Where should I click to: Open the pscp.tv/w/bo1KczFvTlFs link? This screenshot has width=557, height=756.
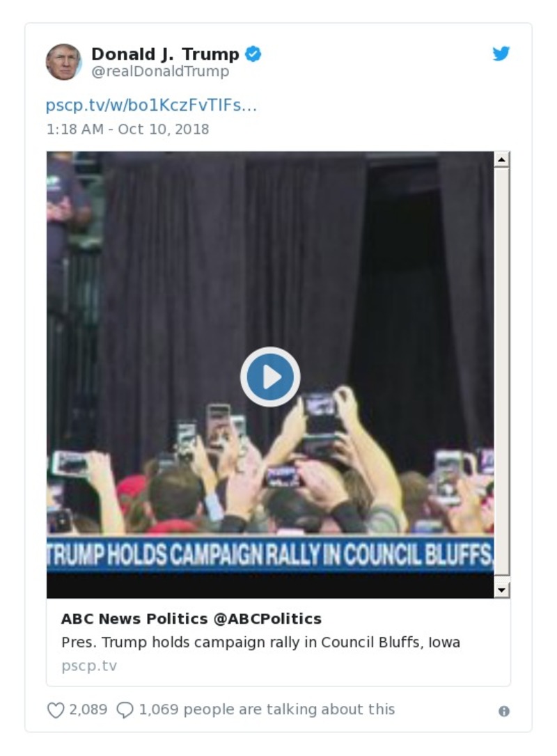[x=151, y=105]
